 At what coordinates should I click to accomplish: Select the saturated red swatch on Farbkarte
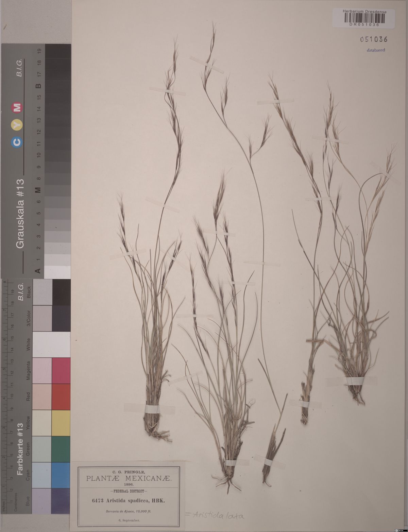[x=61, y=397]
